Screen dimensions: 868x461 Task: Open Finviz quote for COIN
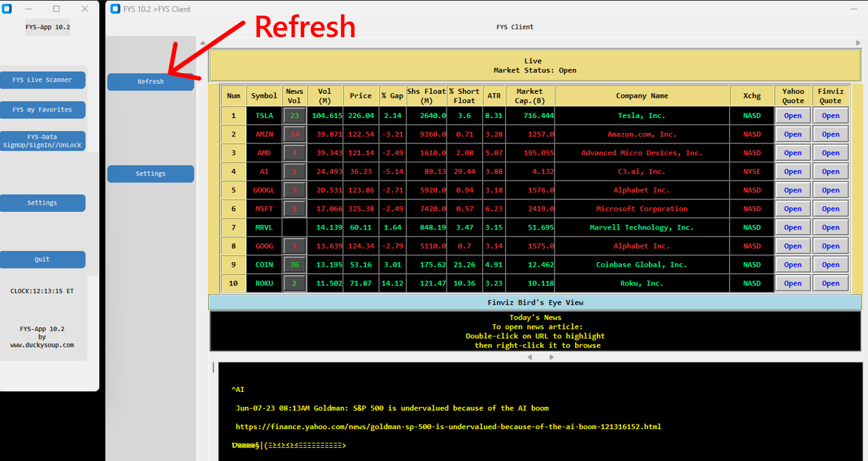click(831, 265)
